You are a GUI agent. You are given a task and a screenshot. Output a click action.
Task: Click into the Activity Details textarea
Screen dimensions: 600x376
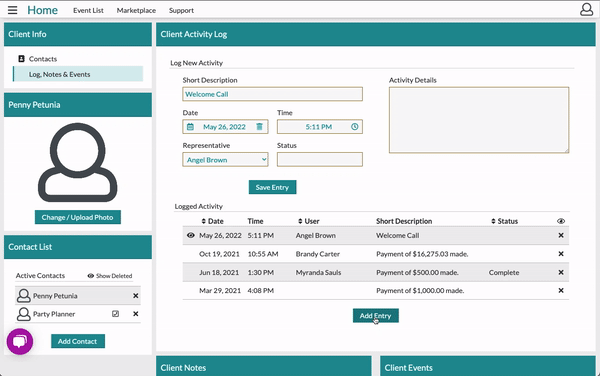(479, 120)
